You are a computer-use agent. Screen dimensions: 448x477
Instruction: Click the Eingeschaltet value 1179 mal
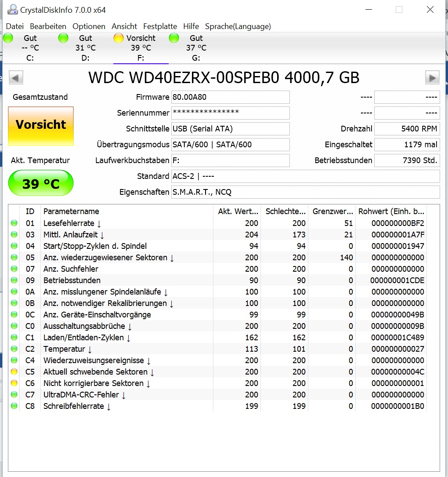407,145
